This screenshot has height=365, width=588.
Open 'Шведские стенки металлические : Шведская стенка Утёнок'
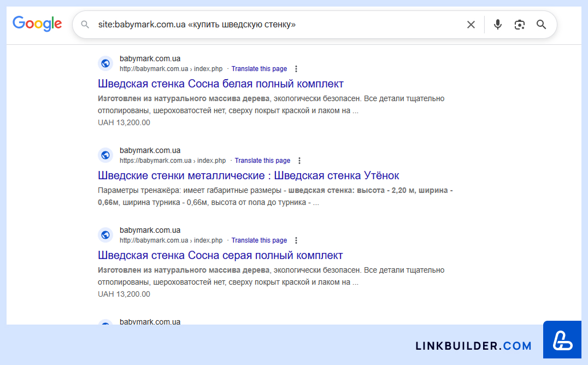(248, 175)
